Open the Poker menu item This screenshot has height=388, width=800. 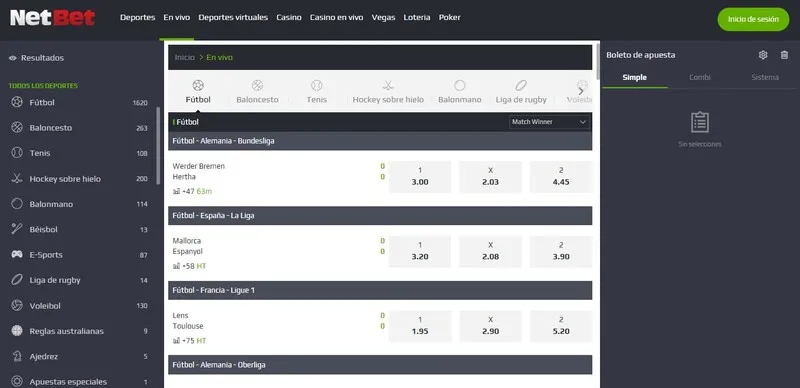click(449, 17)
